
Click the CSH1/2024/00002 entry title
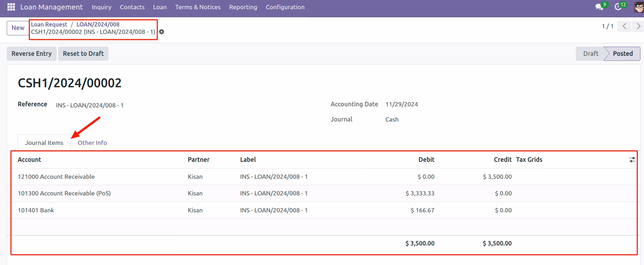[x=70, y=83]
